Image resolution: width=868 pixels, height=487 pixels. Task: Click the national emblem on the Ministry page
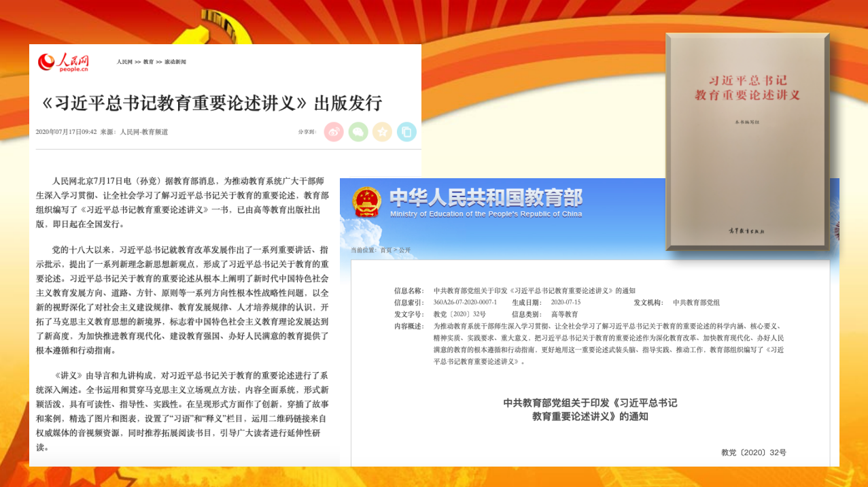click(366, 203)
